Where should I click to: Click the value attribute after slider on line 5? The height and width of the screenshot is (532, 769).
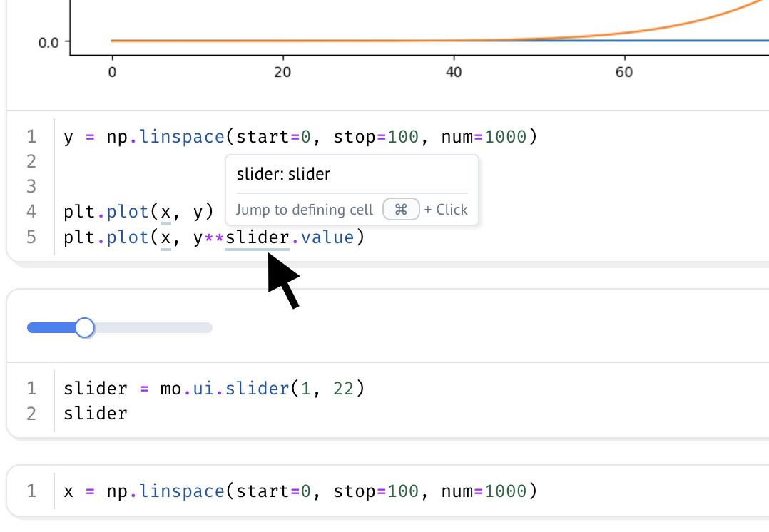click(327, 237)
